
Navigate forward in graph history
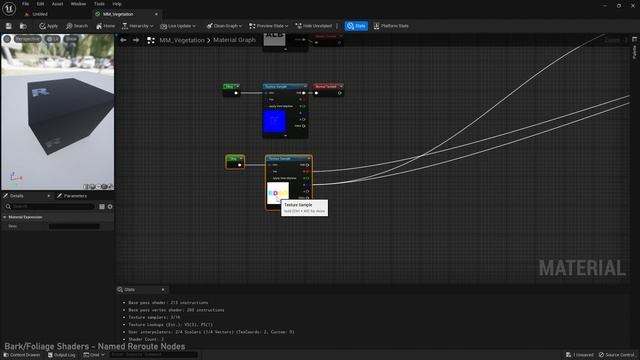[x=136, y=40]
